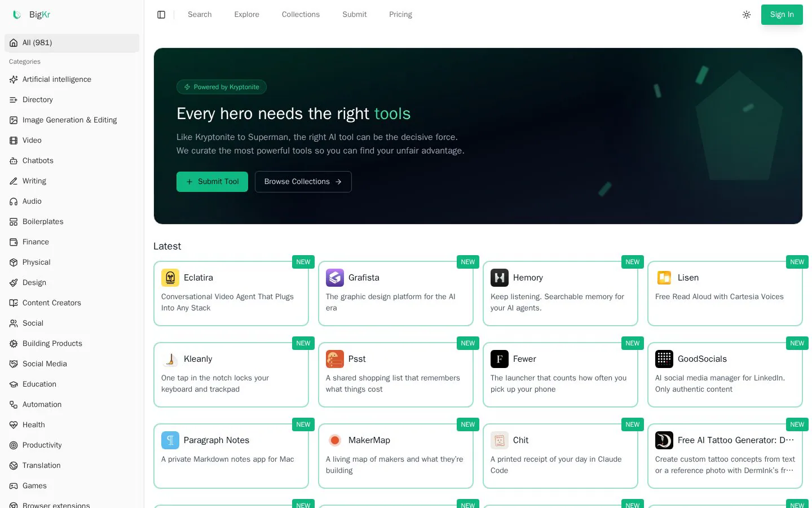Open the AI Tattoo Generator icon
812x508 pixels.
coord(664,440)
